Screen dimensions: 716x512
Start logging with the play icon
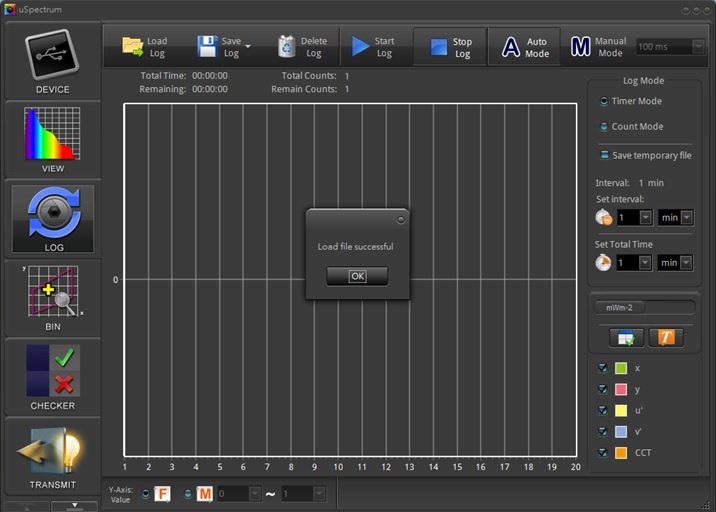tap(360, 47)
